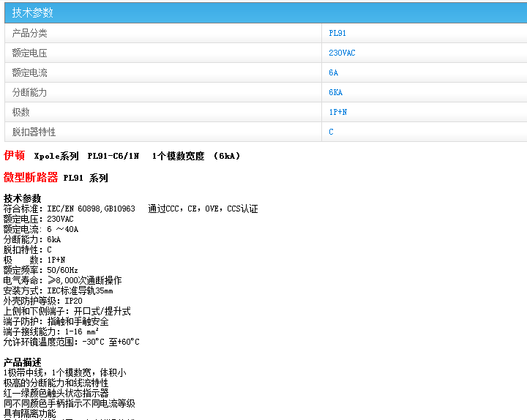
Task: Click the Xpole系列 PL91-C6/1N model text
Action: [86, 156]
